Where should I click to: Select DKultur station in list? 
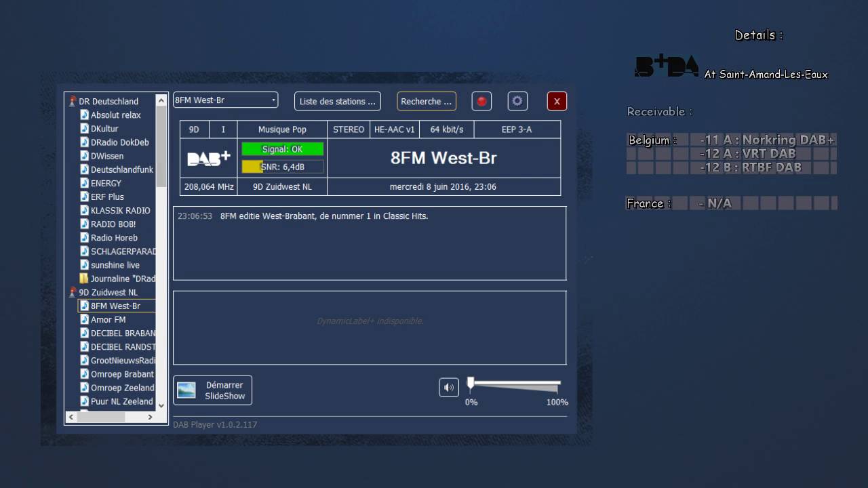point(104,128)
